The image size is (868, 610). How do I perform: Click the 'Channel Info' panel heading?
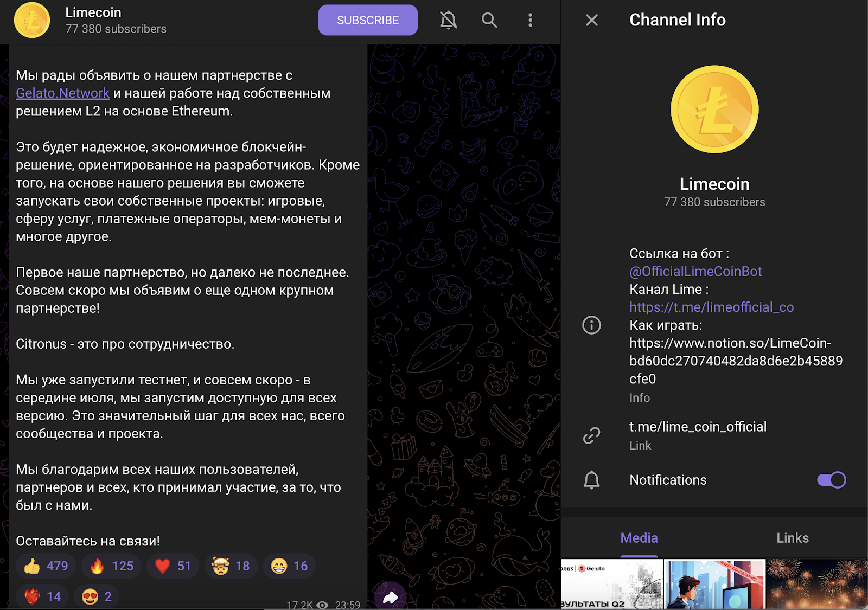(x=678, y=20)
